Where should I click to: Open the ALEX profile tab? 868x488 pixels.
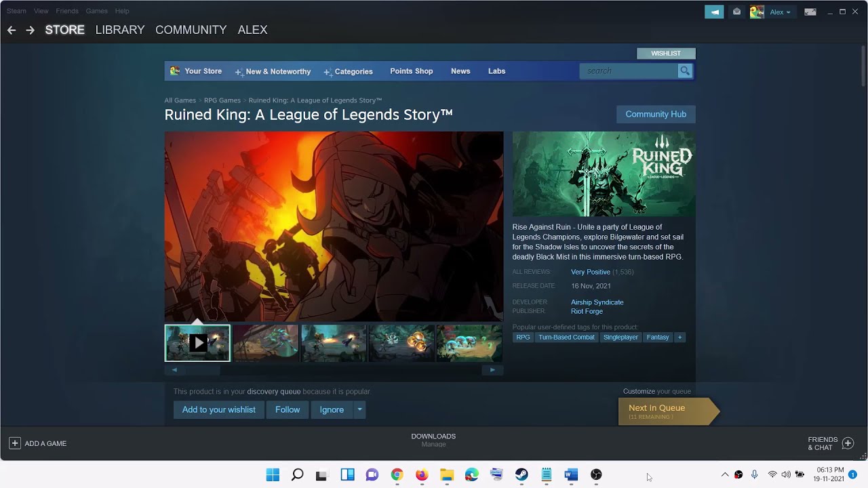(x=252, y=30)
